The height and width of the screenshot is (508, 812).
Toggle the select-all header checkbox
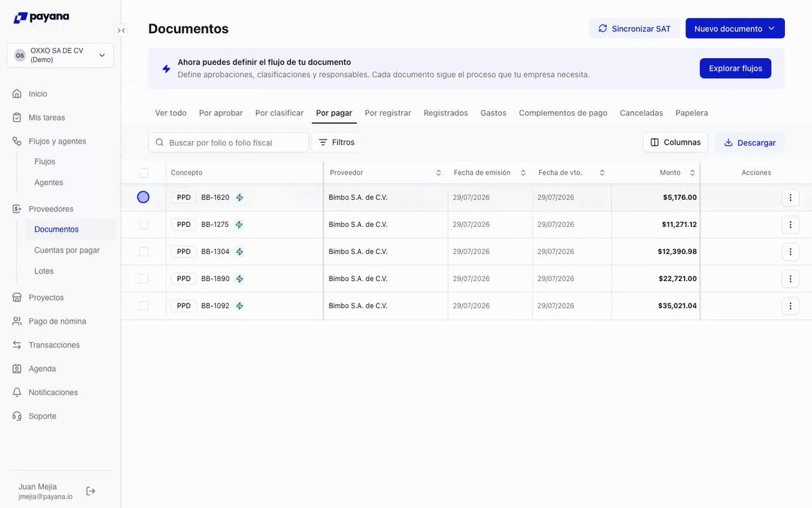[x=143, y=173]
